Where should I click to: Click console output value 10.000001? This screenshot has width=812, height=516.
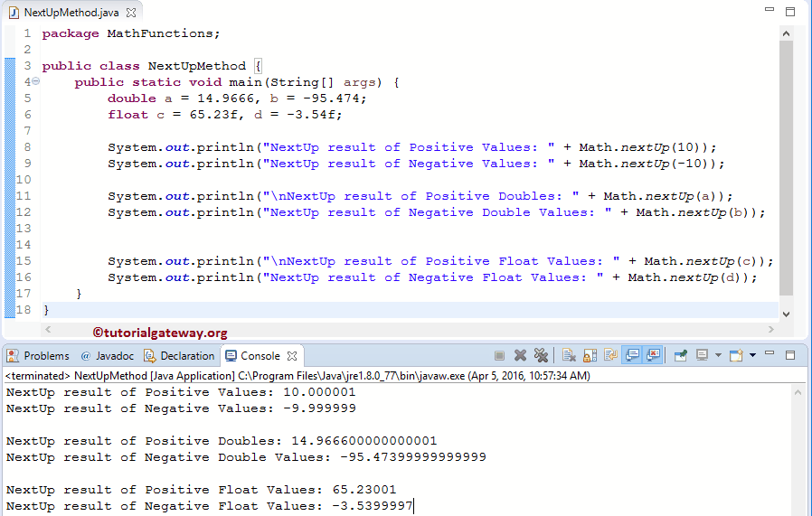pos(319,392)
